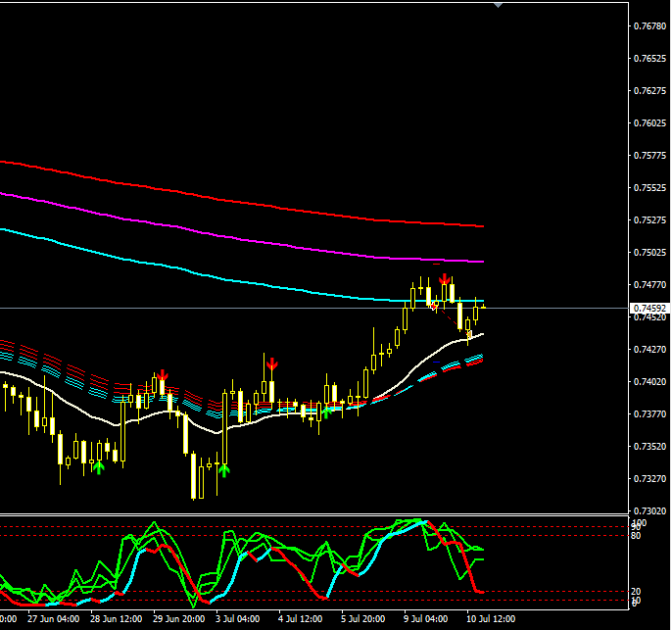
Task: Click the red down arrow near 4 Jul 12:00
Action: [x=271, y=364]
